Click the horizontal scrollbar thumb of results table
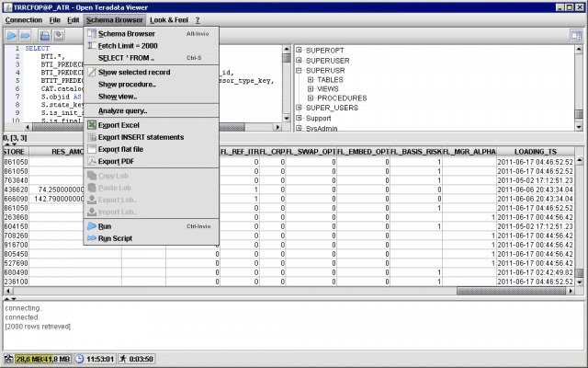This screenshot has width=588, height=368. [x=511, y=291]
